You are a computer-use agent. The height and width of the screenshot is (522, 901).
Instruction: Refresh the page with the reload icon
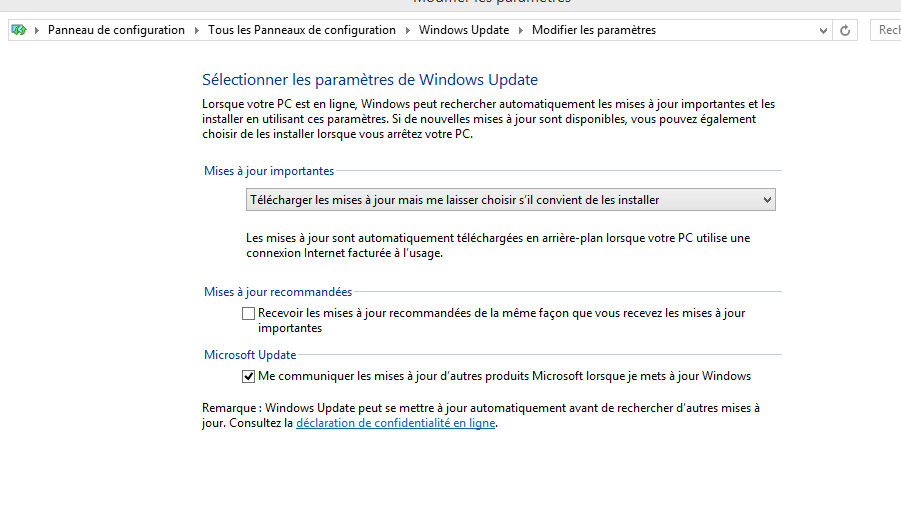(845, 30)
